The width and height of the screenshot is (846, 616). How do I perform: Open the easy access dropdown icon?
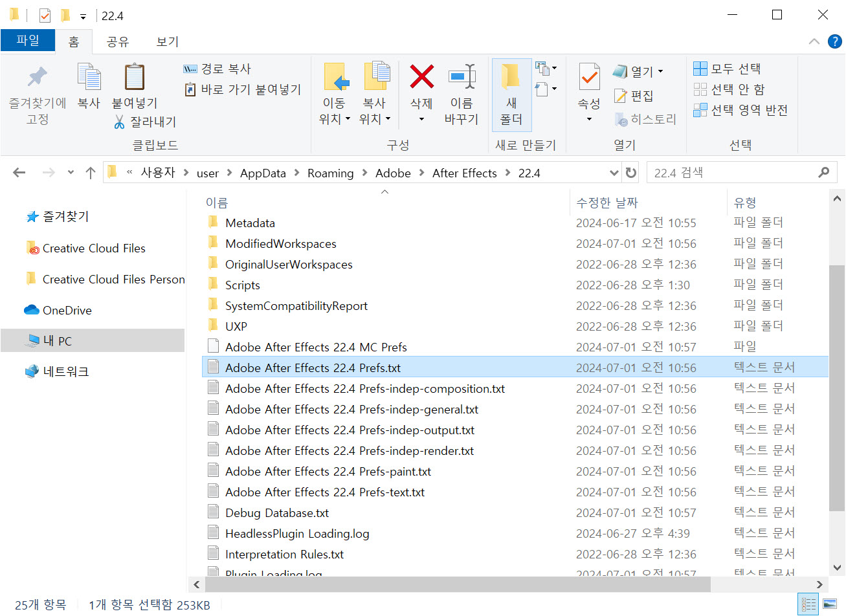546,89
